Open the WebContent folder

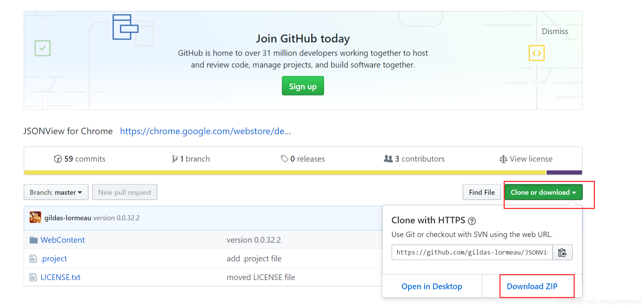tap(63, 240)
